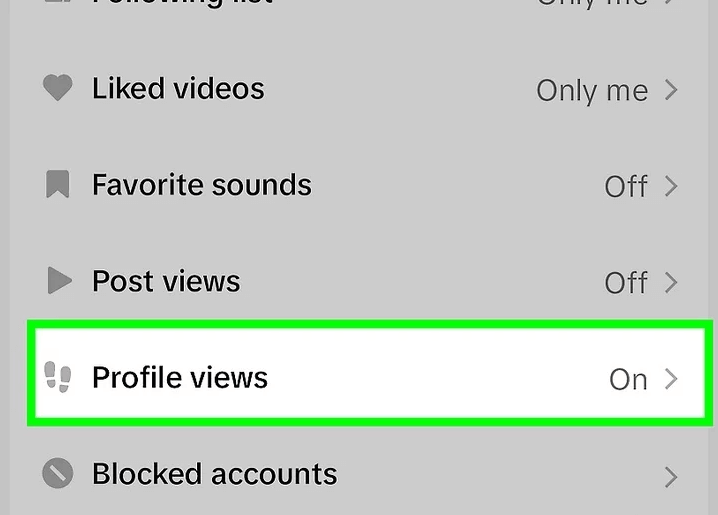Screen dimensions: 718x515
Task: Open the Favorite sounds setting
Action: click(359, 185)
